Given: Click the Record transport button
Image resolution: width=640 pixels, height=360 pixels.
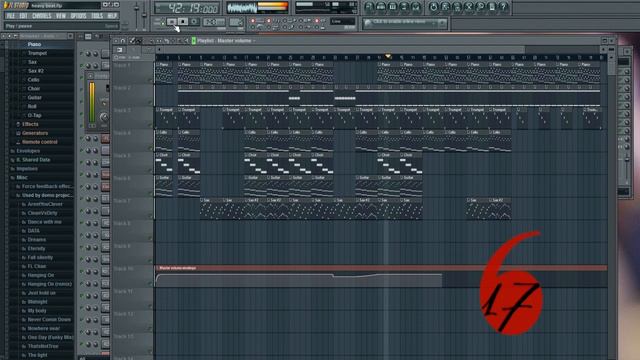Looking at the screenshot, I should [x=194, y=22].
